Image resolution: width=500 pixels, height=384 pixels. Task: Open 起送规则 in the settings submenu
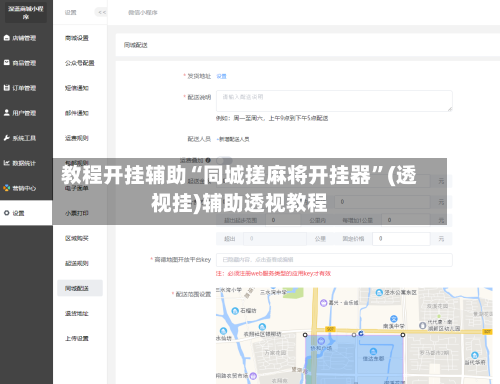(x=77, y=263)
